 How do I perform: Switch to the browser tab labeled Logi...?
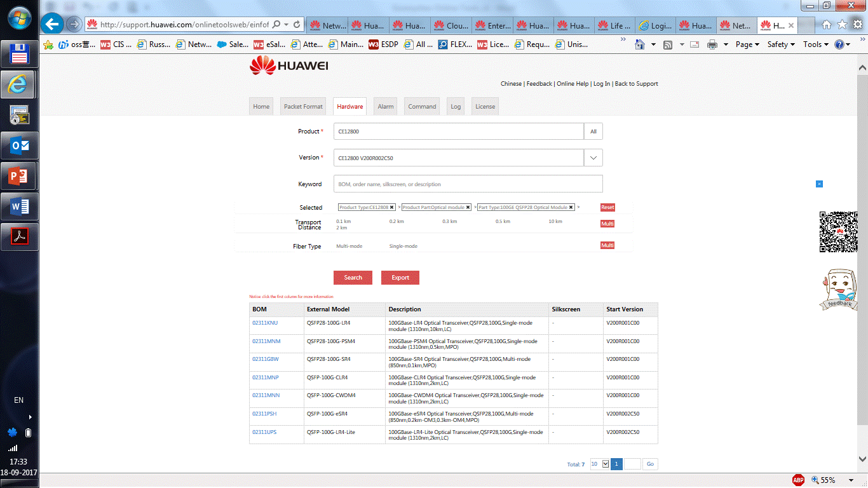point(655,25)
